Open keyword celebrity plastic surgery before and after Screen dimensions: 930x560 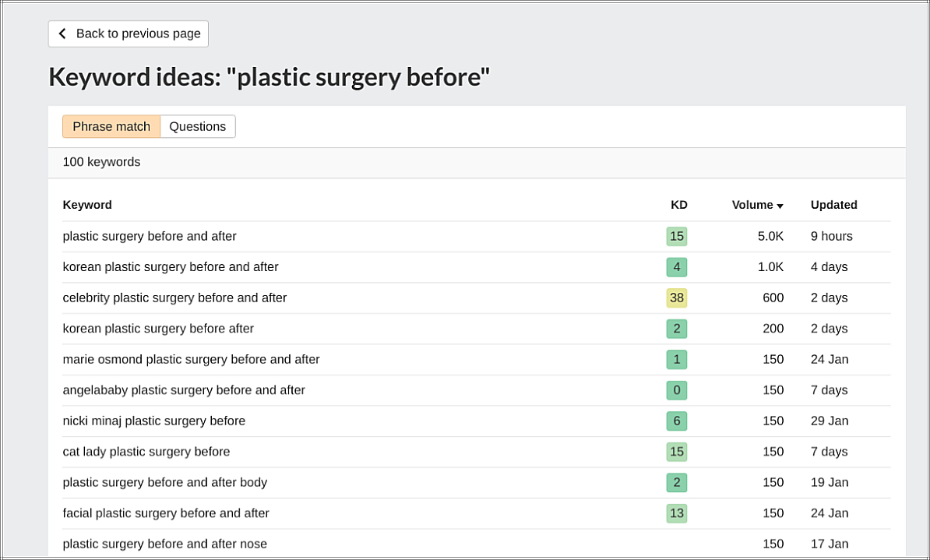[174, 298]
